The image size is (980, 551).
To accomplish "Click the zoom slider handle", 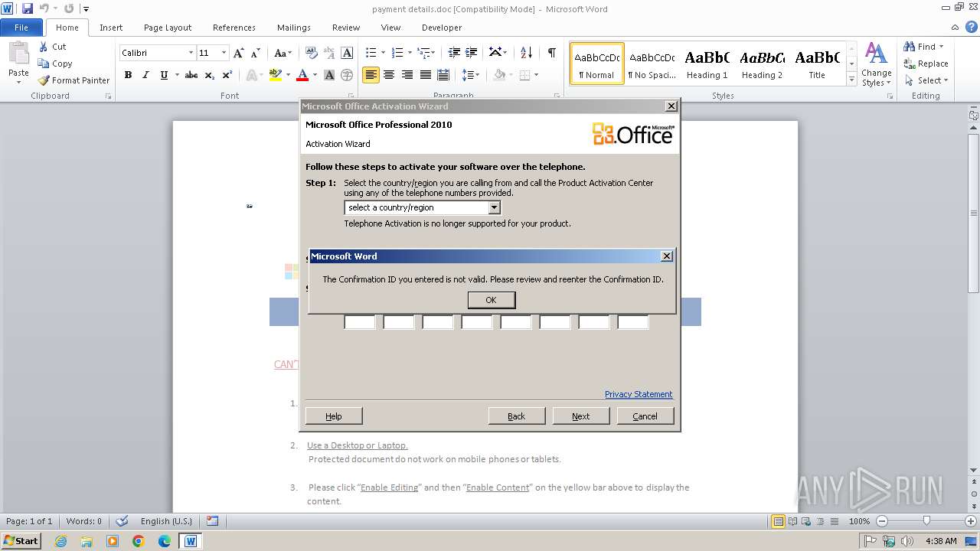I will [926, 521].
